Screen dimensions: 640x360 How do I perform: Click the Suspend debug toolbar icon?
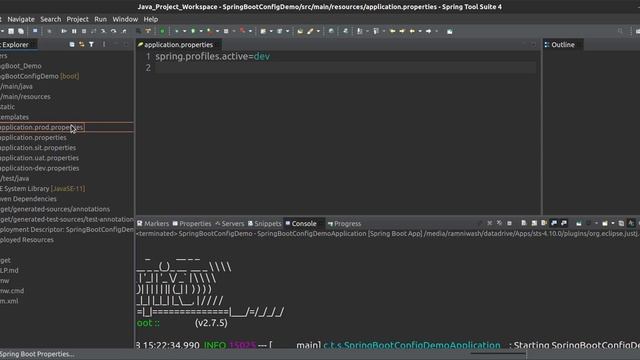point(74,31)
